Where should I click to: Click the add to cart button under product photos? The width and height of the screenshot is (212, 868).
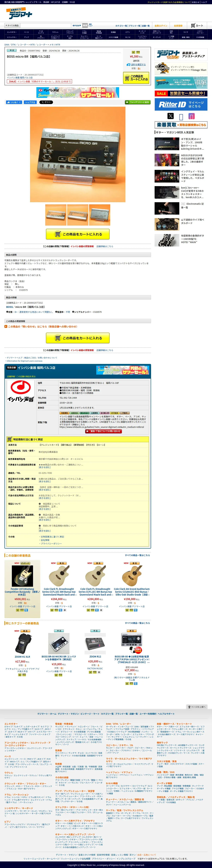(78, 234)
